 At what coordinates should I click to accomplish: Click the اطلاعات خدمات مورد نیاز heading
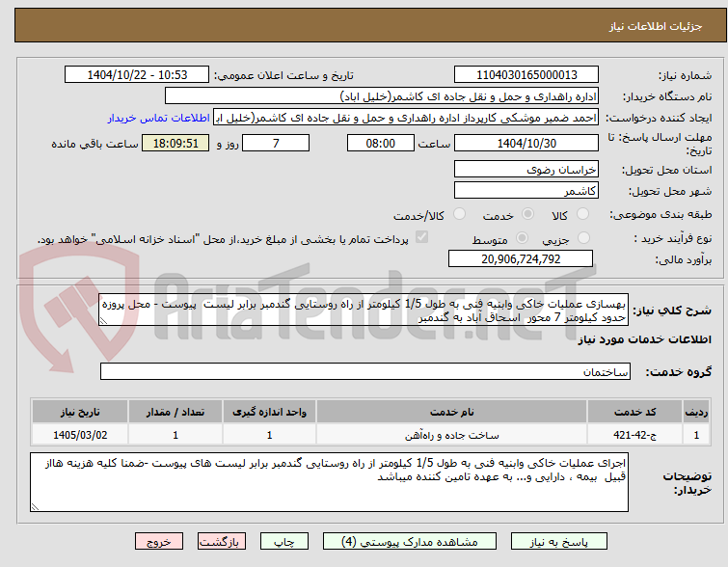click(x=644, y=340)
